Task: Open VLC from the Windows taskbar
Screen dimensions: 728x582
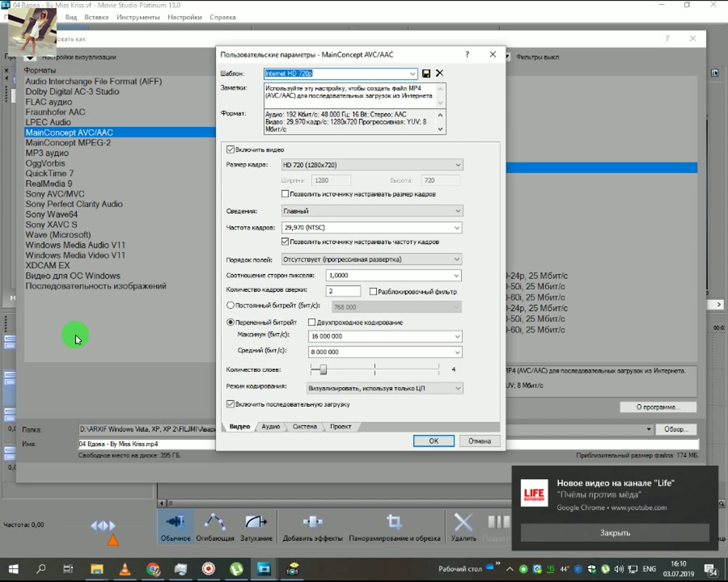Action: click(125, 569)
